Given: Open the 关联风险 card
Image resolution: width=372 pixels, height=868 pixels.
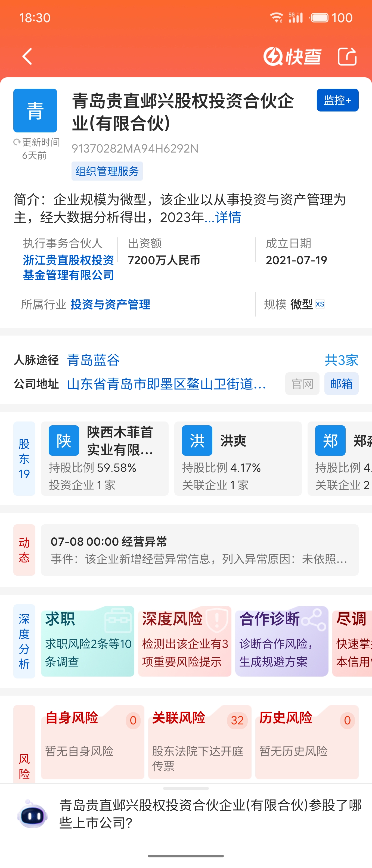Looking at the screenshot, I should coord(200,742).
